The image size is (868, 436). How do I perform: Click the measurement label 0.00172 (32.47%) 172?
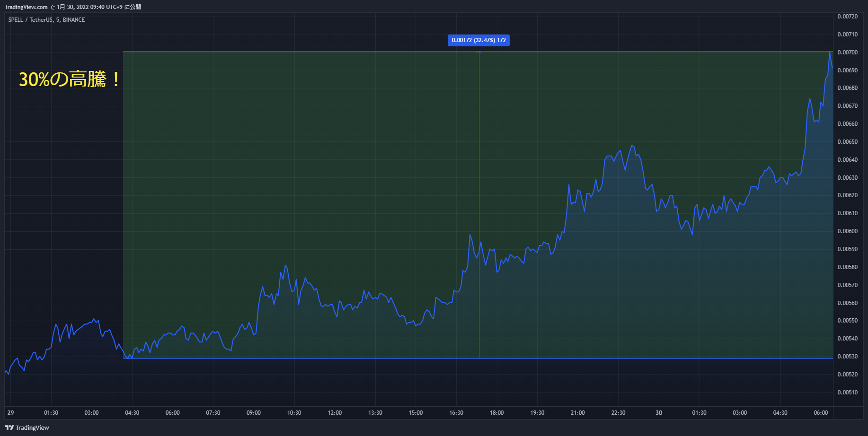tap(478, 40)
